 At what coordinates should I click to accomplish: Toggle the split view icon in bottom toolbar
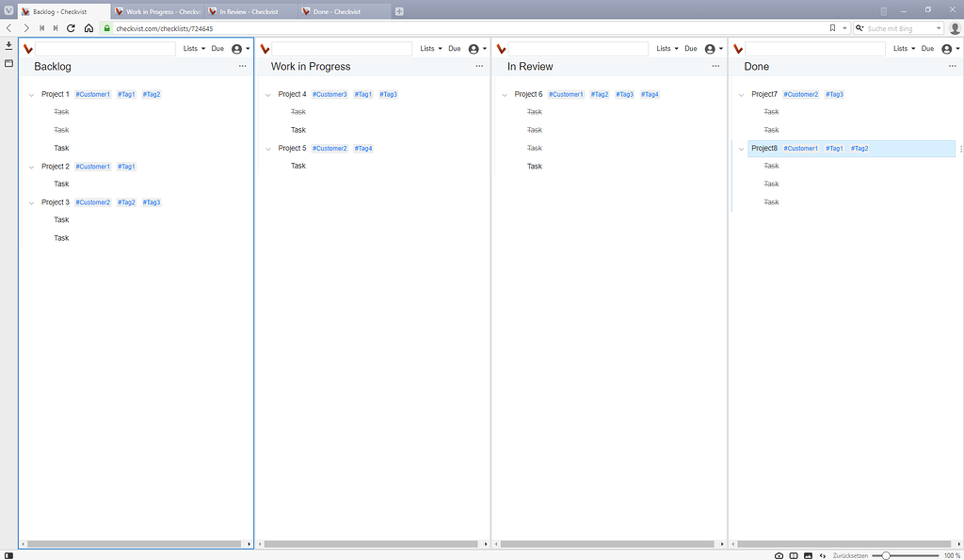pos(793,555)
